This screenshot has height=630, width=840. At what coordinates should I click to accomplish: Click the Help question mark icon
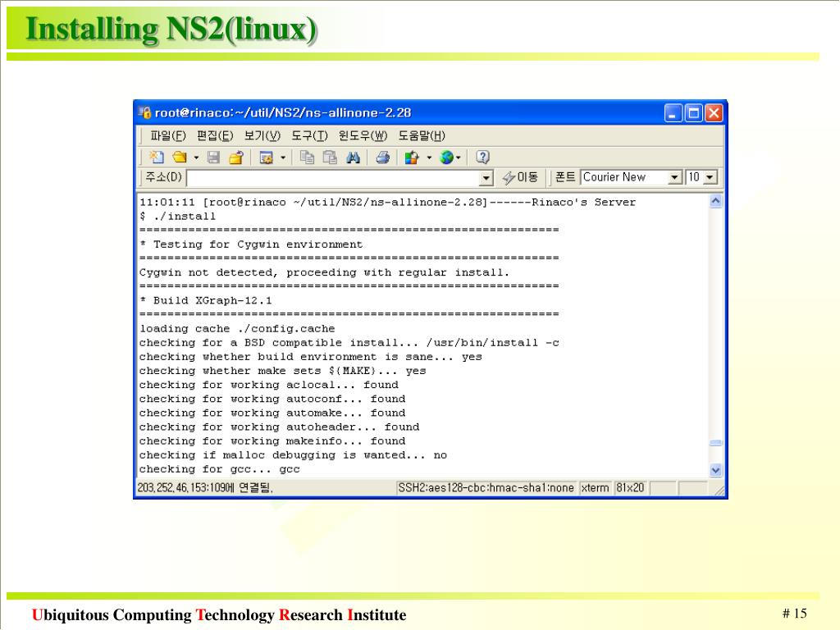(482, 157)
